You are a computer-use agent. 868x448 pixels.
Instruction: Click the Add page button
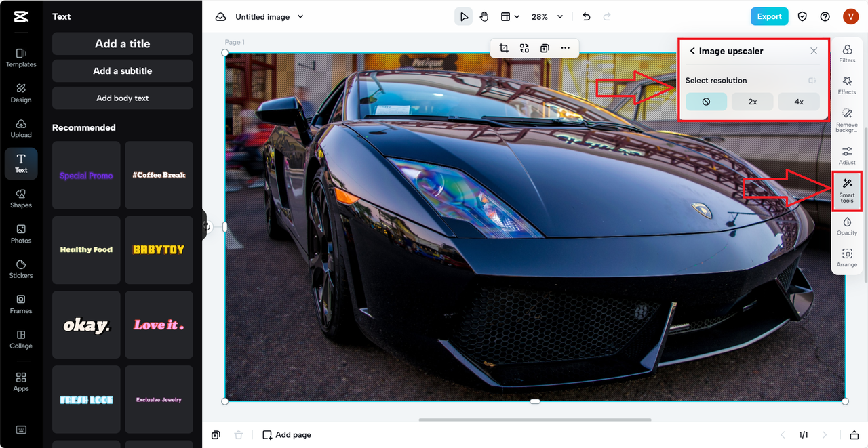(287, 435)
